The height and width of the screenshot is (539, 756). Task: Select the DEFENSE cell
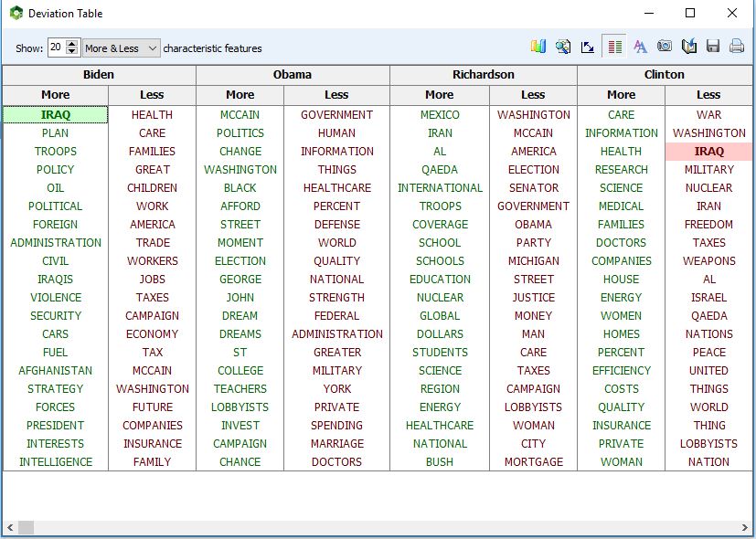tap(337, 225)
